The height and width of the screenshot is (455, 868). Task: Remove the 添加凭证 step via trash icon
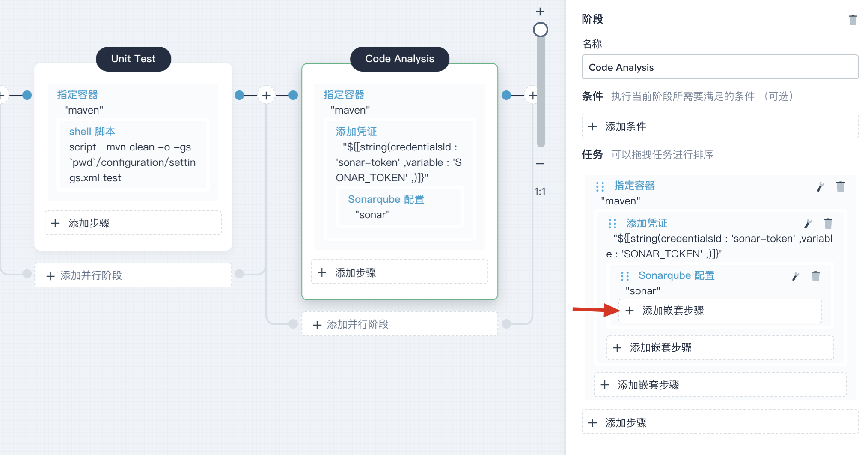pyautogui.click(x=828, y=223)
